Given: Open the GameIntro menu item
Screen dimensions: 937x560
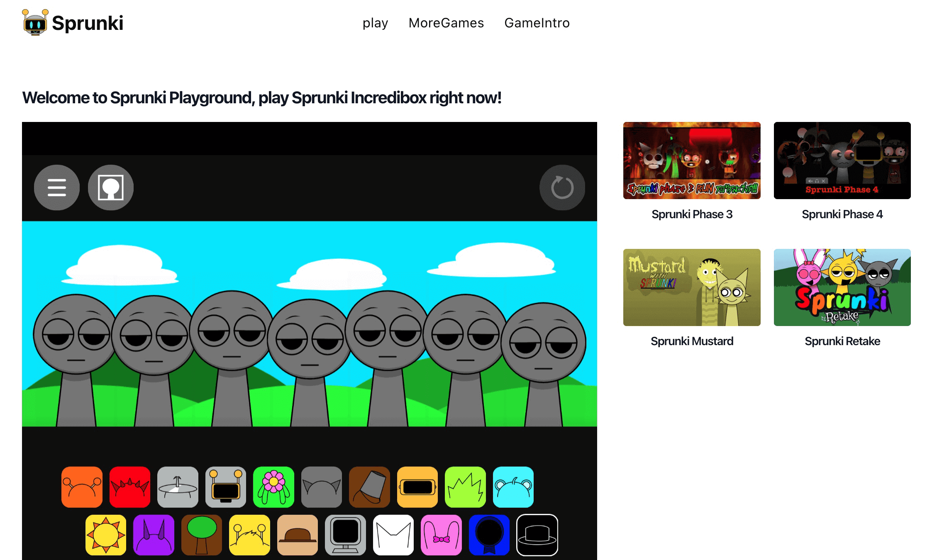Looking at the screenshot, I should tap(537, 23).
